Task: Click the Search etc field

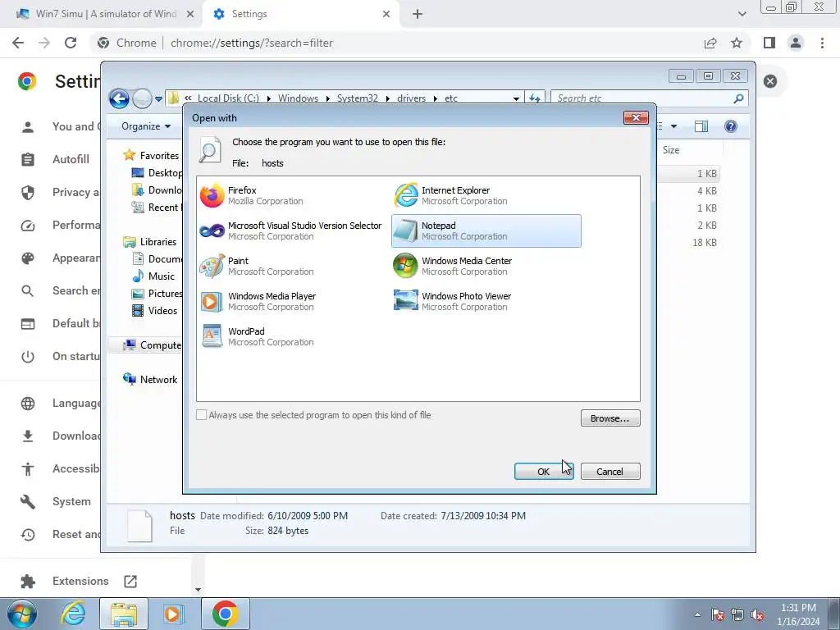Action: click(x=650, y=98)
